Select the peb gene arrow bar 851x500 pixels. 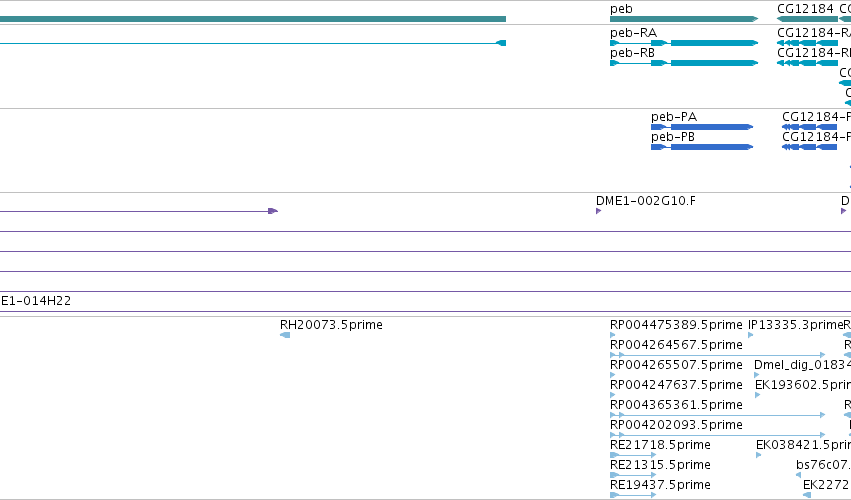point(684,19)
